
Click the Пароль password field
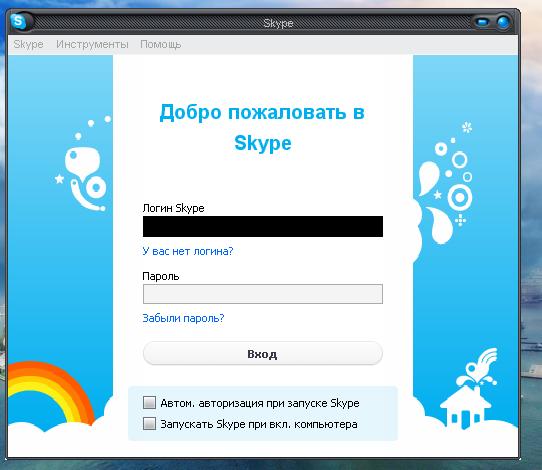click(x=263, y=294)
